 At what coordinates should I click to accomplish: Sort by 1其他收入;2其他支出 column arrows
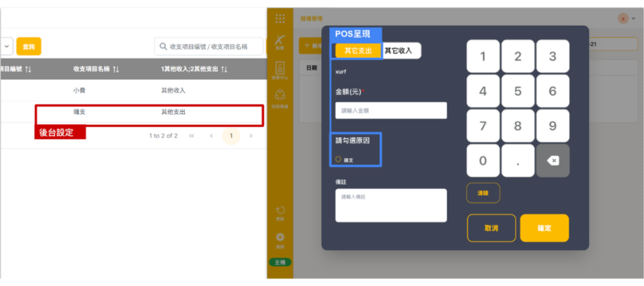pos(225,69)
